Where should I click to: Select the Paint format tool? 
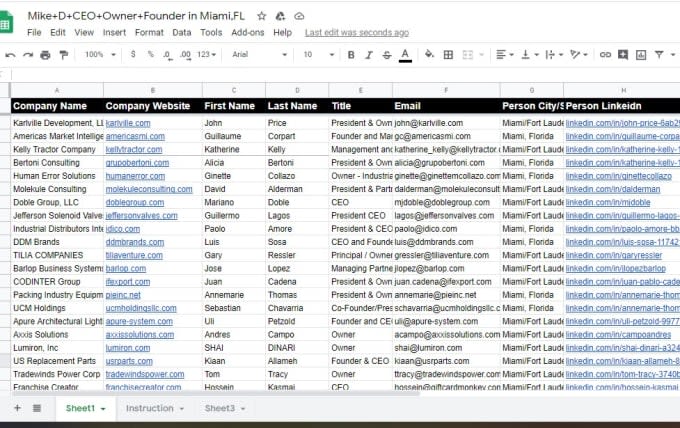(64, 55)
